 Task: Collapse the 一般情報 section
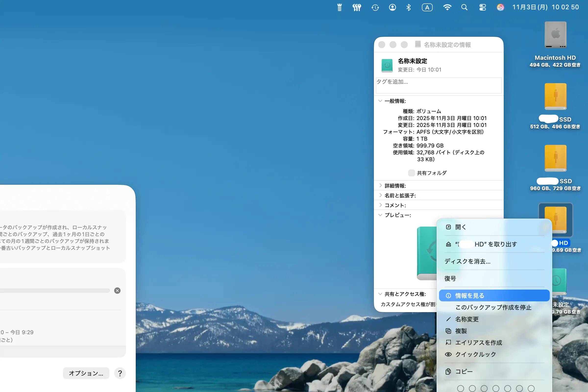(x=380, y=101)
